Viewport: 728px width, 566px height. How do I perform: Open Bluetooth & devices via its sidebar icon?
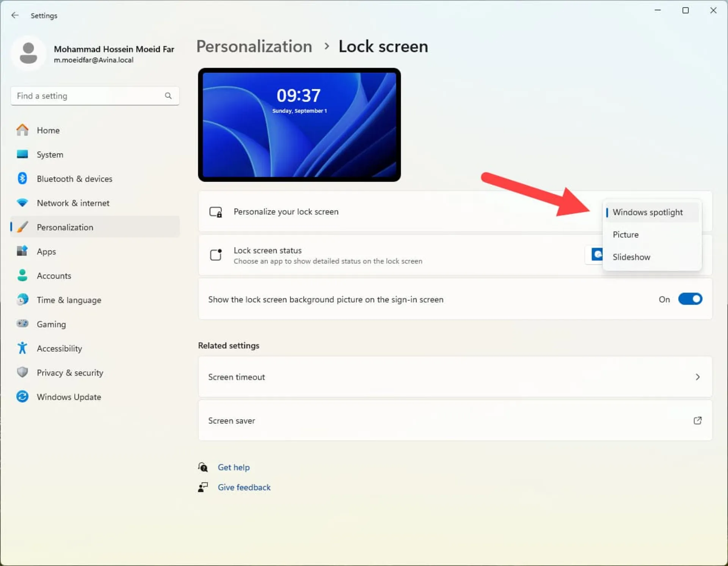pos(22,178)
